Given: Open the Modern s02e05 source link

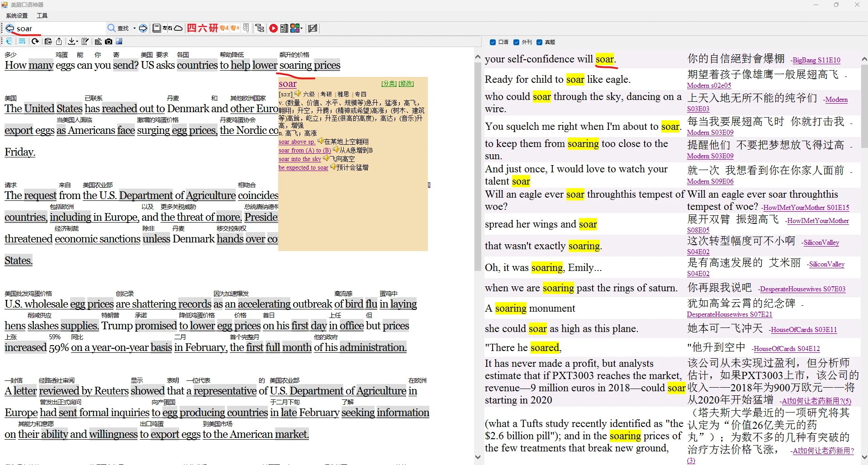Looking at the screenshot, I should tap(709, 85).
